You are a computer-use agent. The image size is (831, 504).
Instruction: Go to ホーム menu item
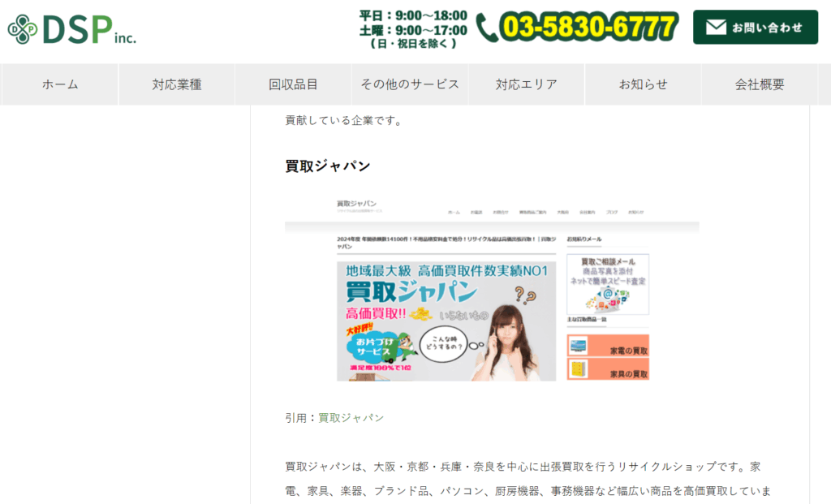[x=60, y=84]
